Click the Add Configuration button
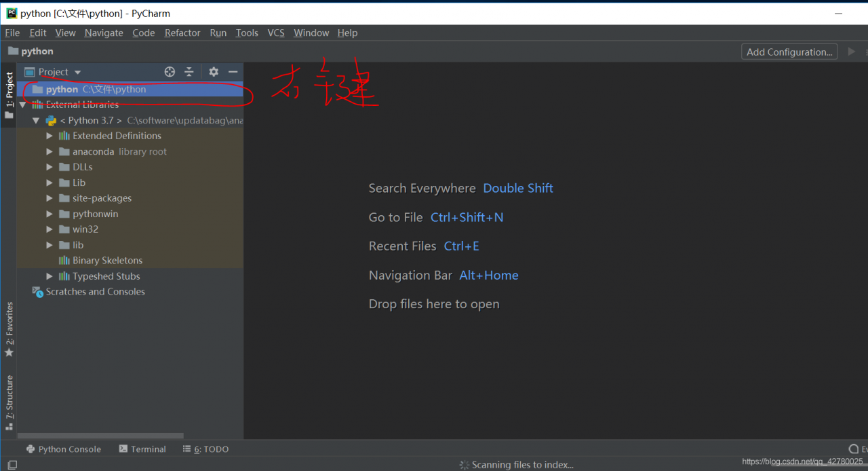868x471 pixels. click(789, 52)
